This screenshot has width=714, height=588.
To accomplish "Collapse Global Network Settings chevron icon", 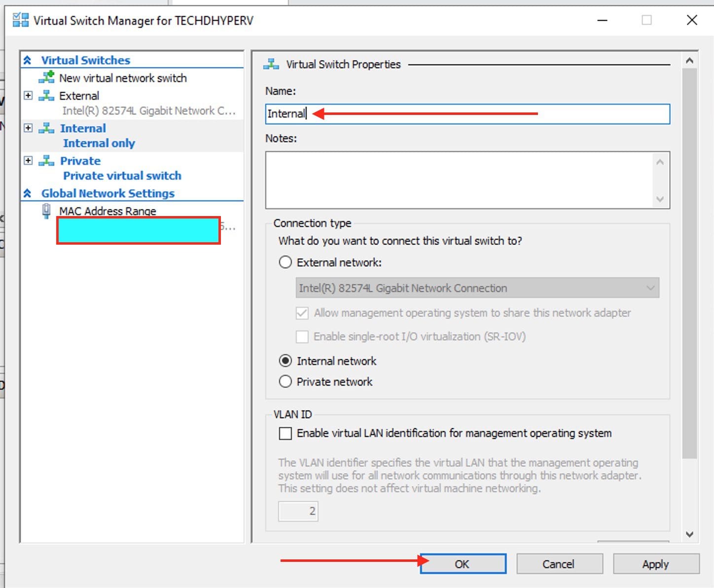I will [28, 193].
